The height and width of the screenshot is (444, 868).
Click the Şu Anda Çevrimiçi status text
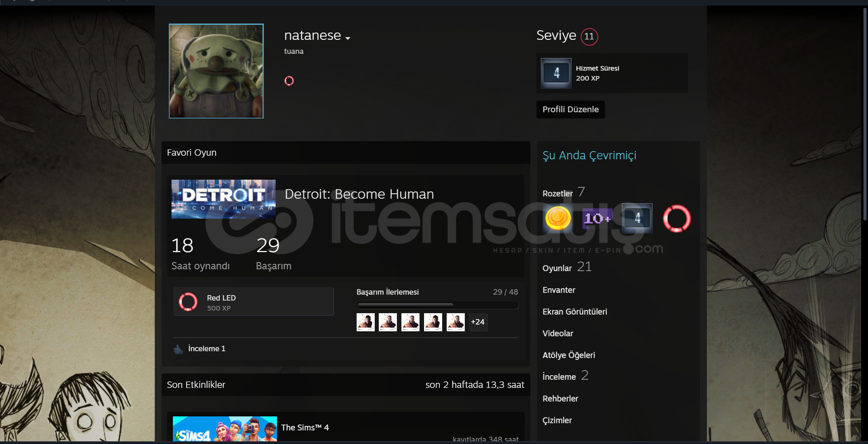[x=589, y=155]
